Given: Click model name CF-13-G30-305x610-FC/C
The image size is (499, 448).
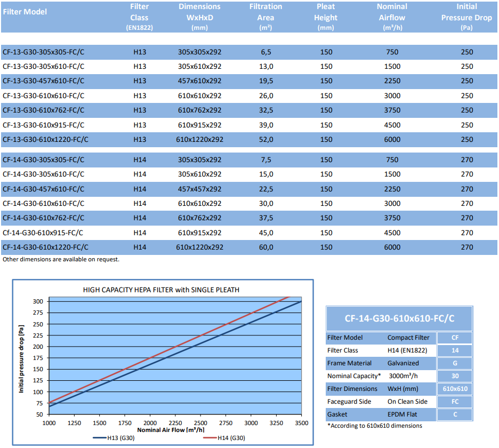Looking at the screenshot, I should click(43, 67).
